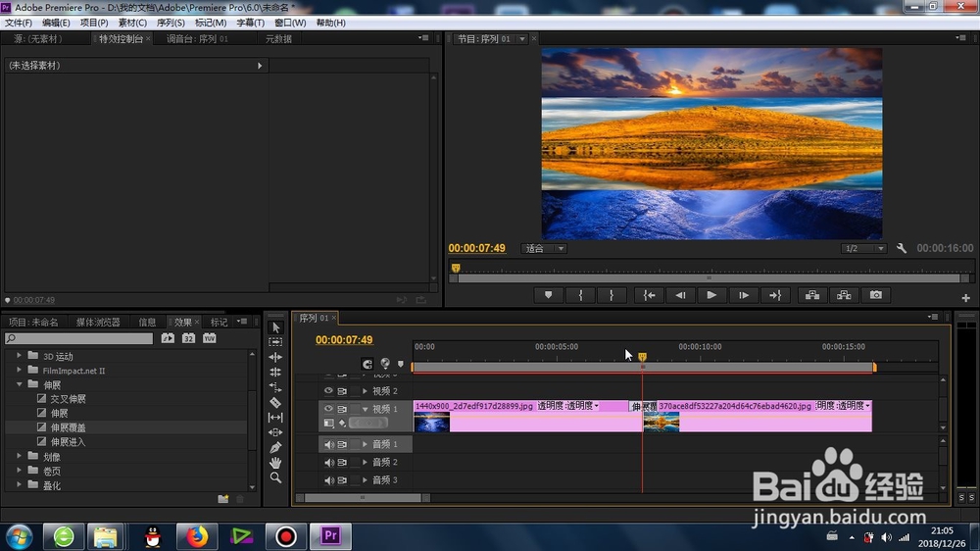Click the Go to Out point button
This screenshot has width=980, height=551.
(775, 295)
